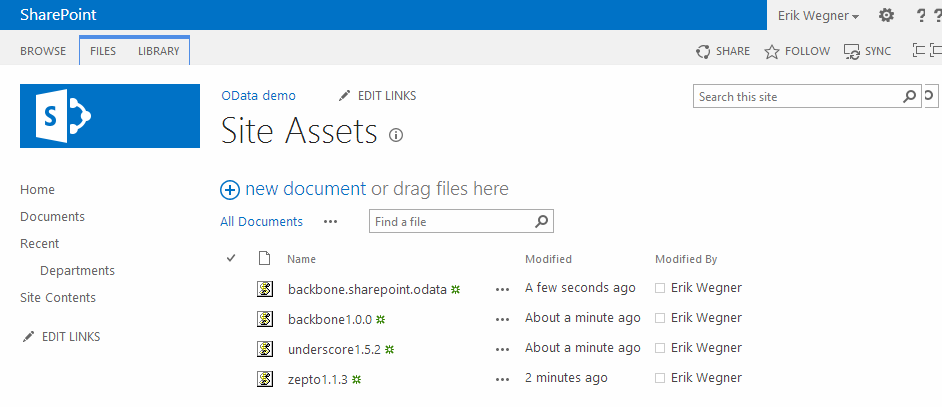Go to Home in the left navigation
The width and height of the screenshot is (942, 407).
pyautogui.click(x=37, y=189)
